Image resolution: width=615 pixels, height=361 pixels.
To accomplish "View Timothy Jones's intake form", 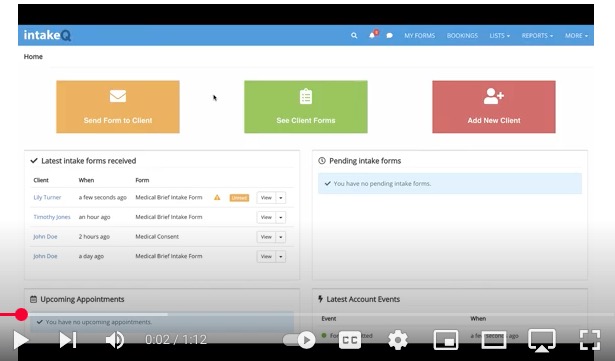I will click(266, 217).
